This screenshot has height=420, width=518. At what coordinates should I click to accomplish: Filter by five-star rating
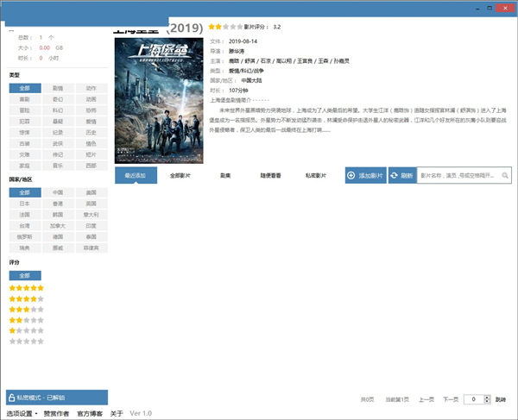point(26,288)
